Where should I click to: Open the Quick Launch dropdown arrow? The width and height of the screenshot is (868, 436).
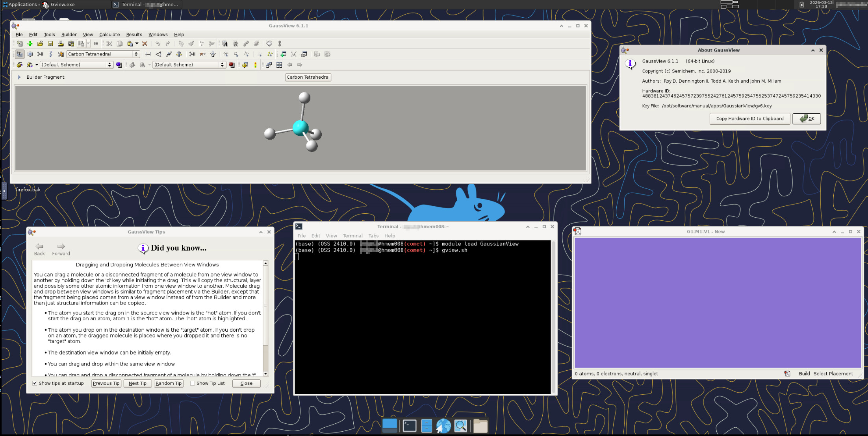pyautogui.click(x=37, y=65)
